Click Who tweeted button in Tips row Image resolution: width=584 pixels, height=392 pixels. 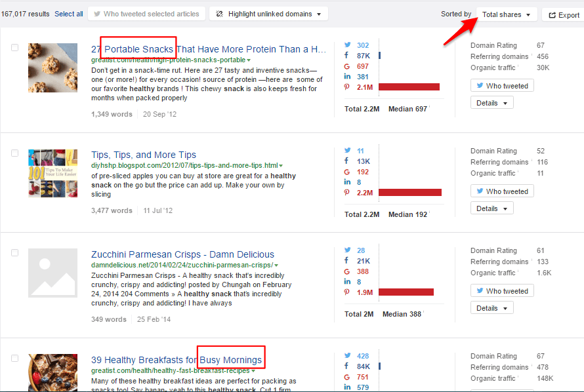pyautogui.click(x=502, y=191)
